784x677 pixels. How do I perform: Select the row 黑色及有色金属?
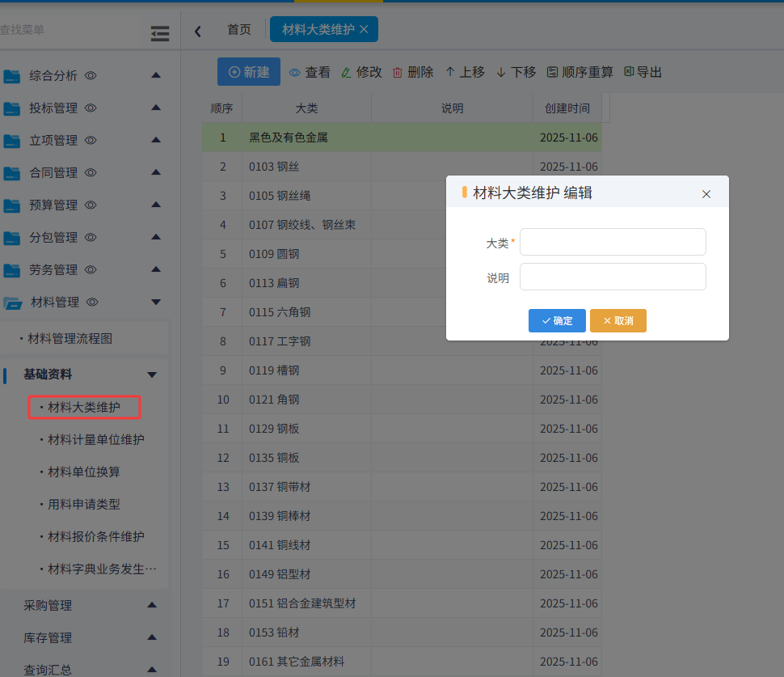(x=402, y=138)
